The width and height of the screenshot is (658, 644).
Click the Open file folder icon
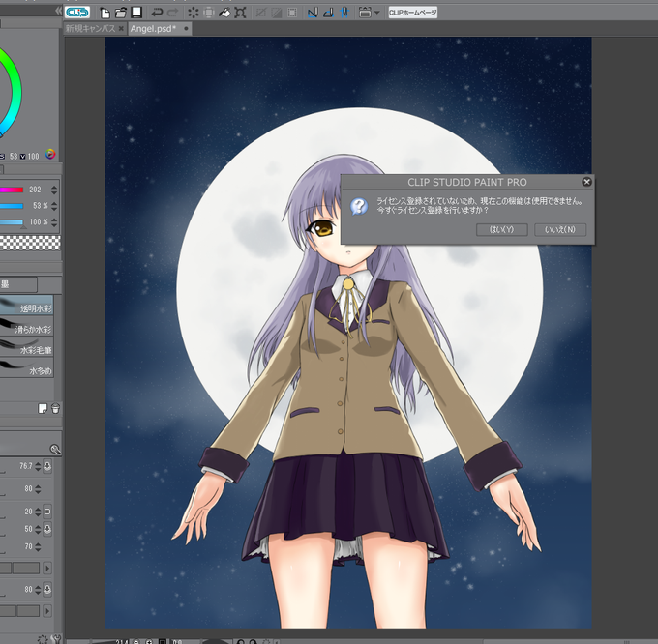(x=121, y=13)
